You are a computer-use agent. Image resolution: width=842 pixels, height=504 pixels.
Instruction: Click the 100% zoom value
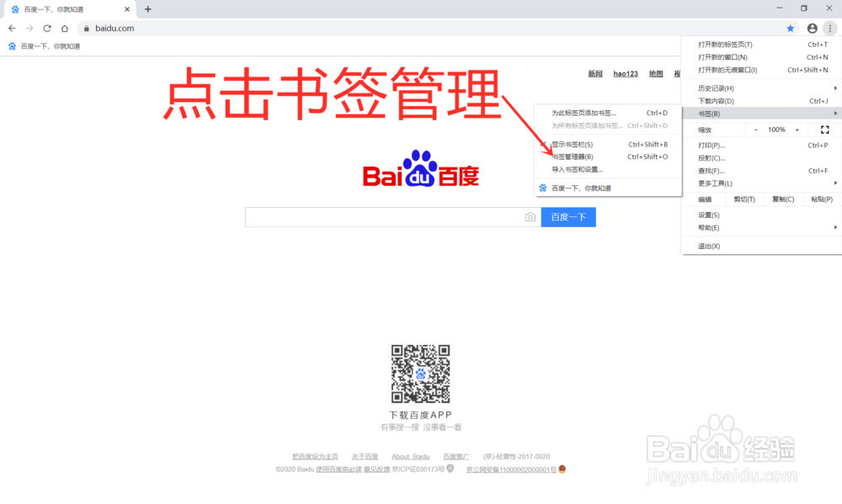click(776, 130)
